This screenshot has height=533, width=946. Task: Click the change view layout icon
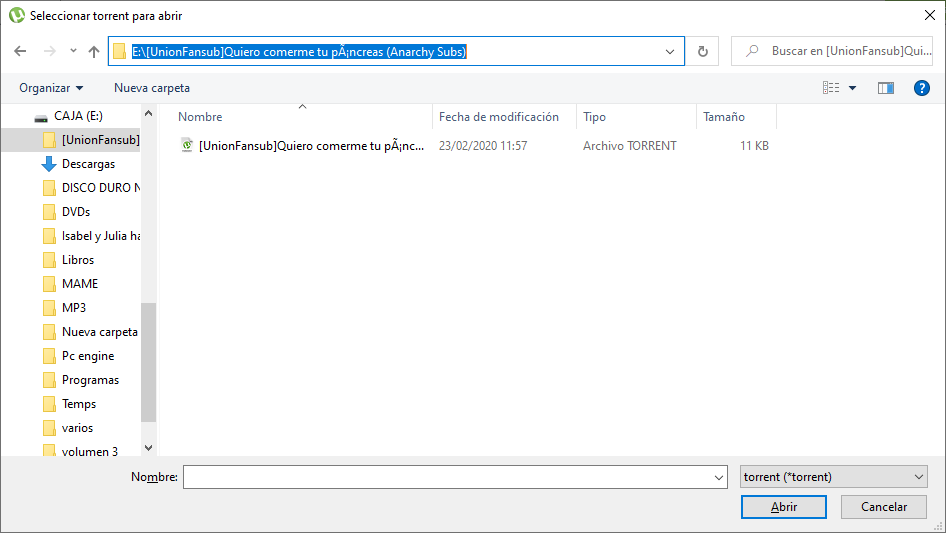[831, 88]
